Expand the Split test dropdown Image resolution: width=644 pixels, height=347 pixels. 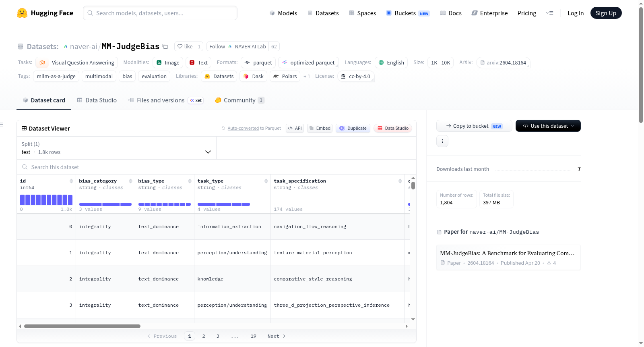(x=116, y=148)
